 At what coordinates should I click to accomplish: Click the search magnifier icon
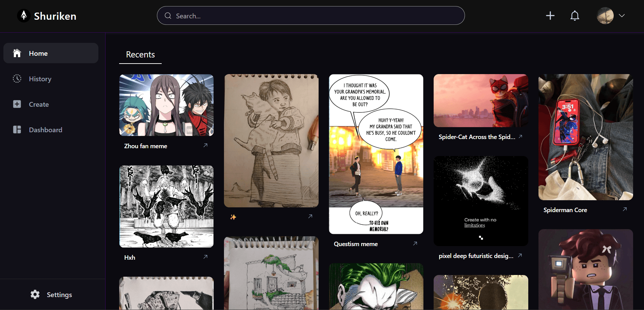[168, 16]
